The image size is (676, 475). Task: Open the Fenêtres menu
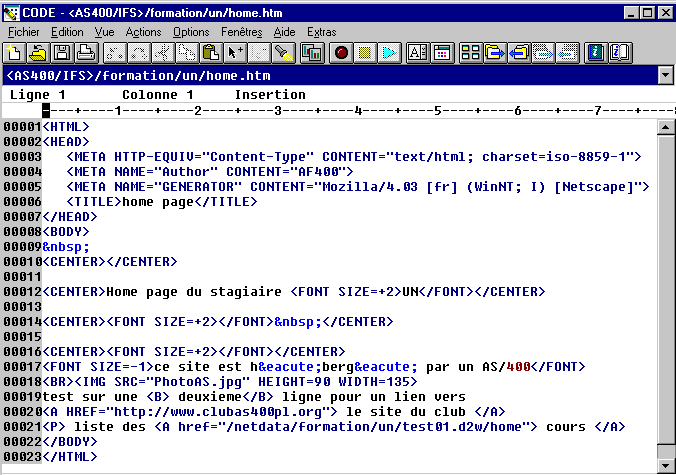coord(241,32)
